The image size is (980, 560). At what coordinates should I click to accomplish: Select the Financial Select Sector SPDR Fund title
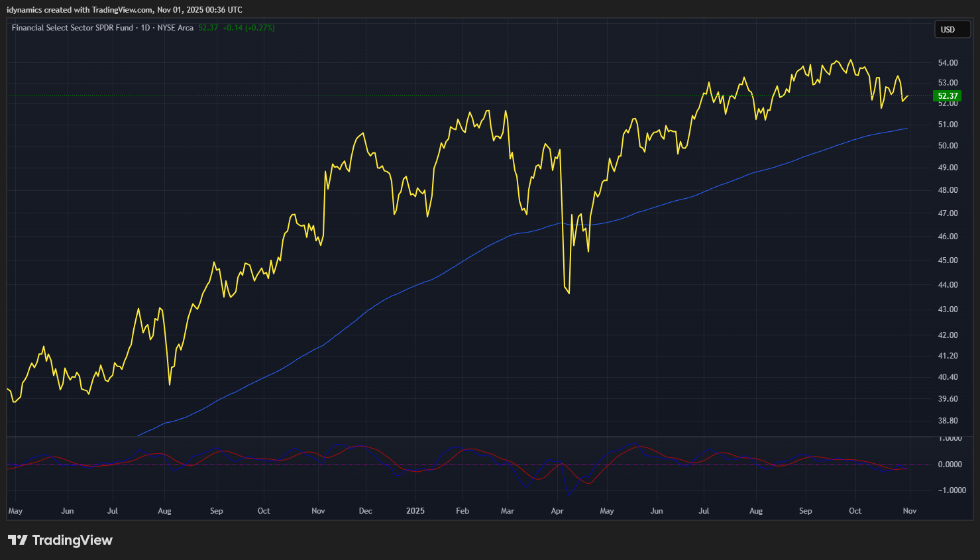coord(72,28)
